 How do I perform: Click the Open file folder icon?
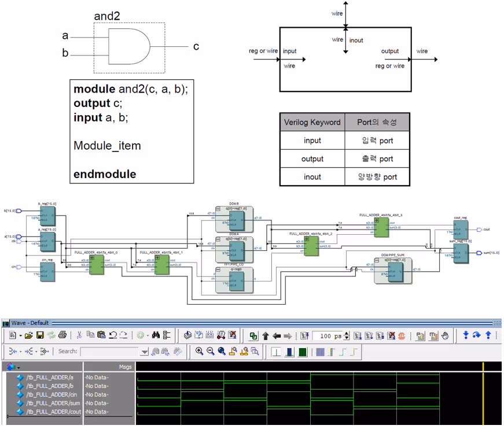[x=28, y=336]
